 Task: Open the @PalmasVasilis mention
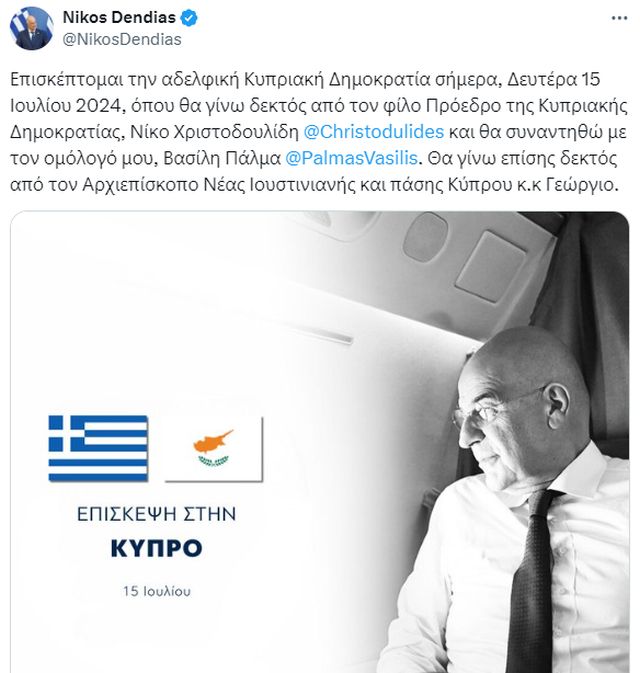click(x=351, y=158)
